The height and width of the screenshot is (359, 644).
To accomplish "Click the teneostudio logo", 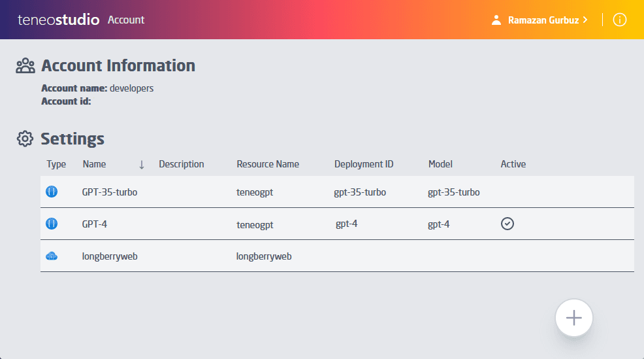I will [x=58, y=20].
